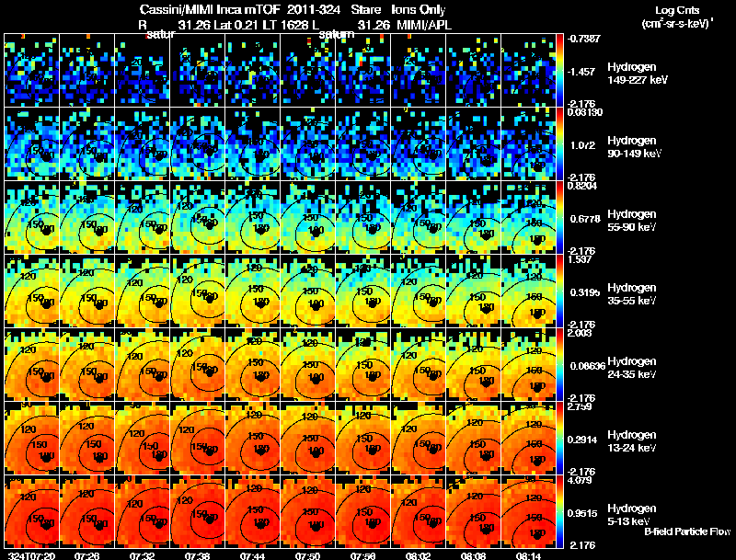Click the 2.759 colorbar value
The height and width of the screenshot is (560, 736).
click(580, 406)
